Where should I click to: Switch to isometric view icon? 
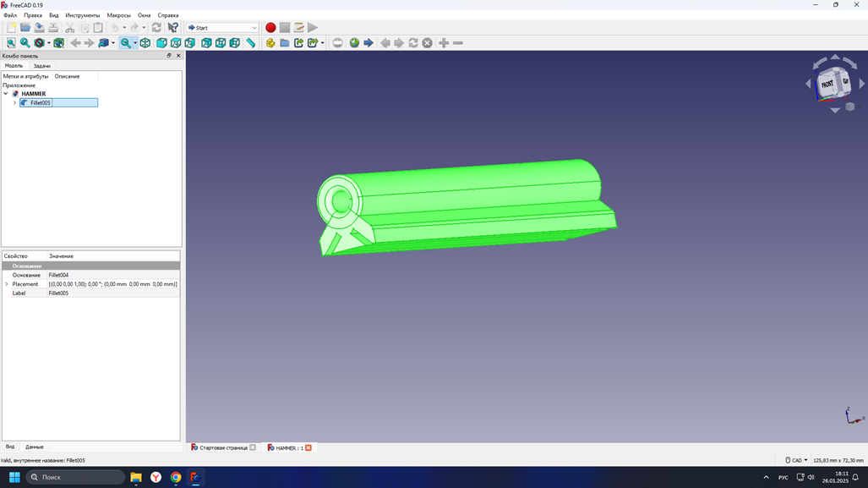[145, 43]
